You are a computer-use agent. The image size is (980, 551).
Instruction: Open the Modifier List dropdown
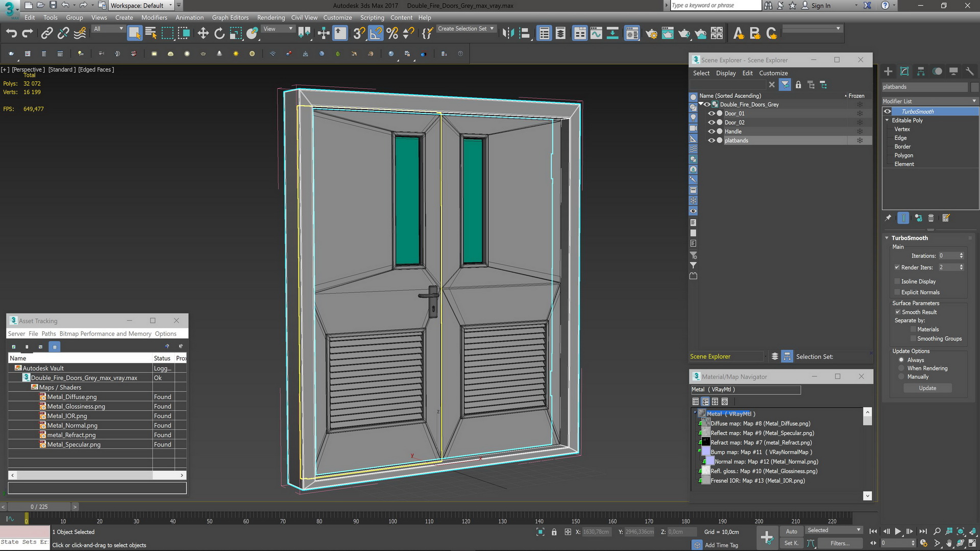[x=930, y=101]
